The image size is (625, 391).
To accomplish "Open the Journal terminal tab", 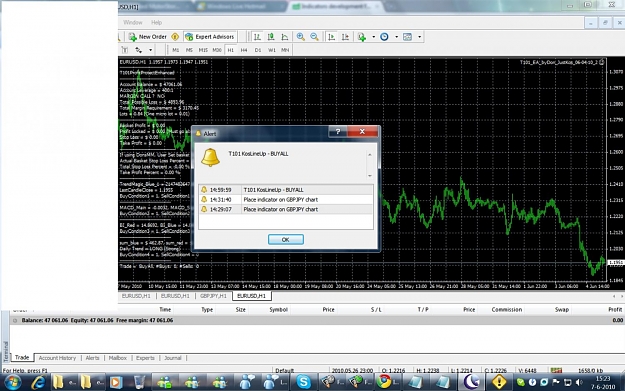I will 173,358.
